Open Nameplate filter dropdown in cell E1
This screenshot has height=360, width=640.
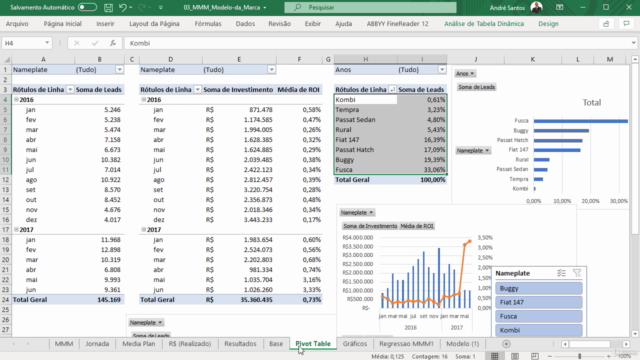coord(271,70)
